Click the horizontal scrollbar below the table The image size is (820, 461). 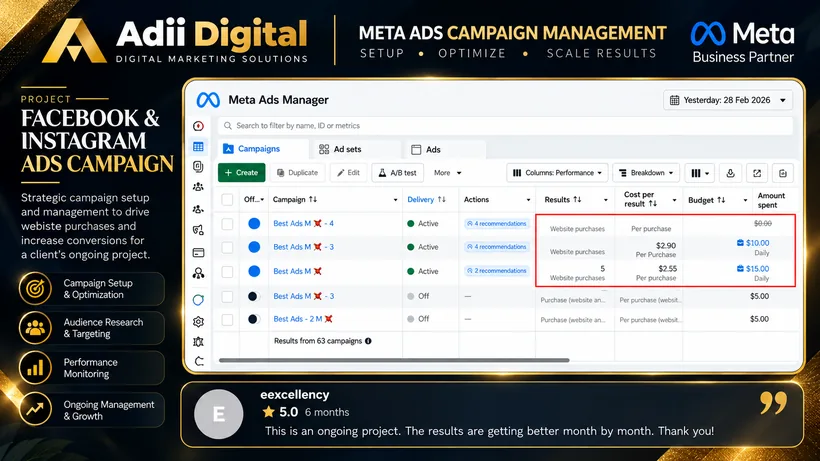coord(394,360)
